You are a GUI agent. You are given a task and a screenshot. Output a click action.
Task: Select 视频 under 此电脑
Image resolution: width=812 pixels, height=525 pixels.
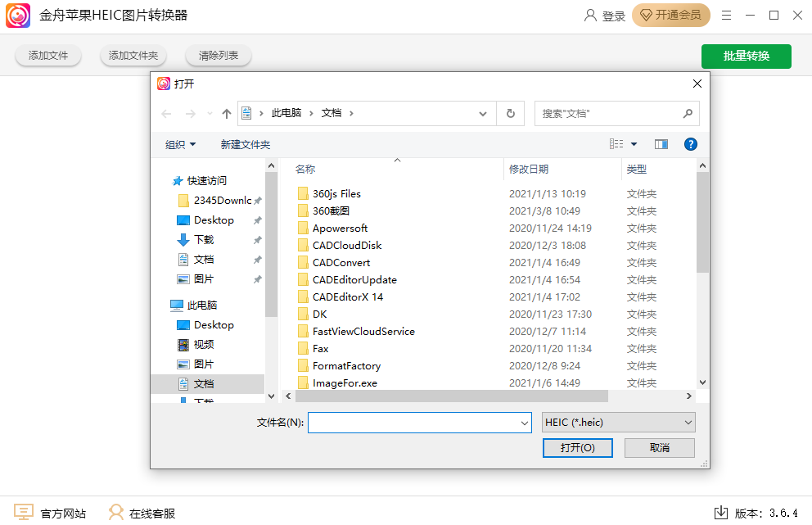204,345
